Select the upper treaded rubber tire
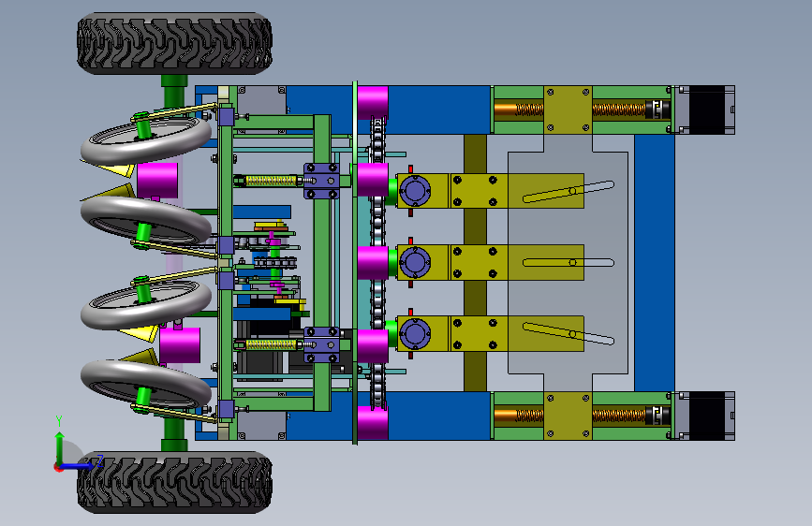The image size is (812, 526). coord(174,43)
